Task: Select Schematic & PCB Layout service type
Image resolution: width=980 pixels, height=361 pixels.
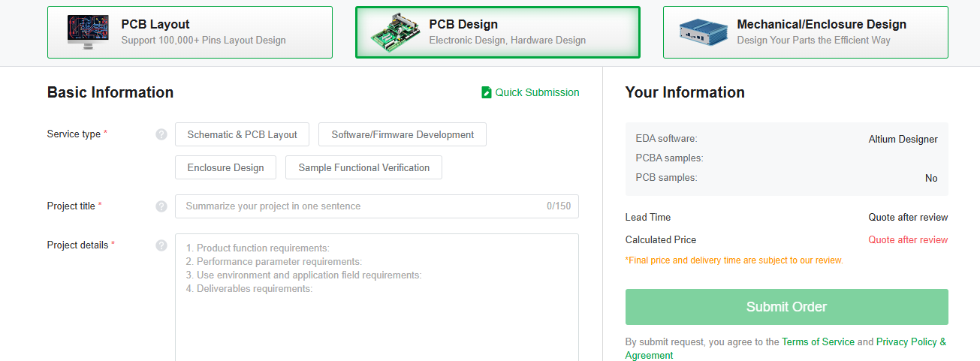Action: tap(242, 134)
